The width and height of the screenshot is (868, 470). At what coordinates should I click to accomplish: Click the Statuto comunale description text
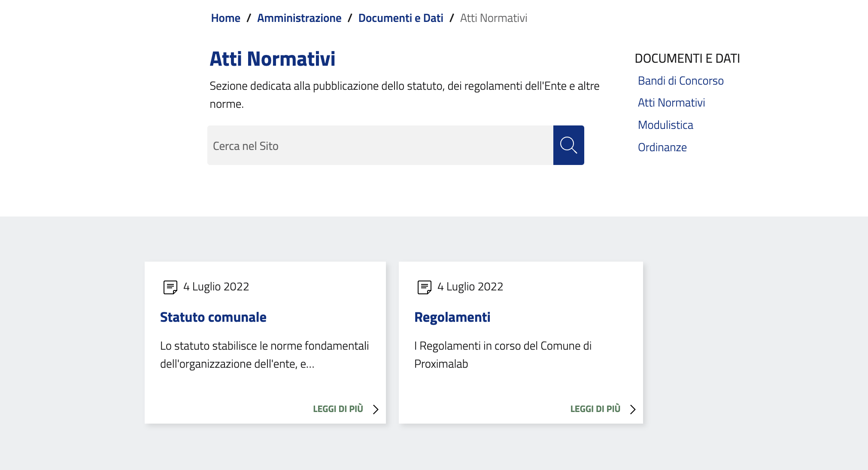264,355
